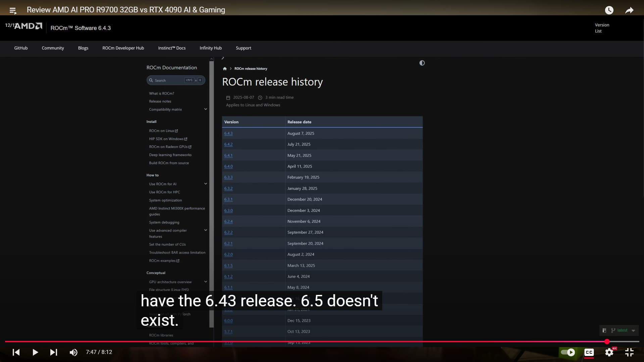Exit fullscreen mode
The image size is (644, 362).
click(629, 352)
